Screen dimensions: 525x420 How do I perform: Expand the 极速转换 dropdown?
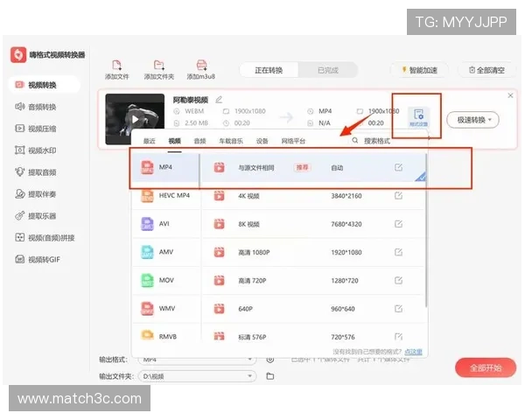[472, 120]
